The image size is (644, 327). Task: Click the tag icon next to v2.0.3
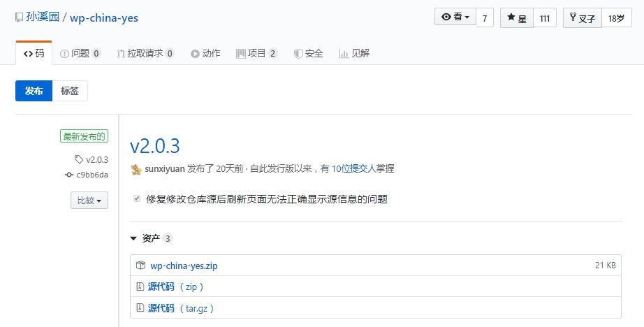(x=79, y=159)
